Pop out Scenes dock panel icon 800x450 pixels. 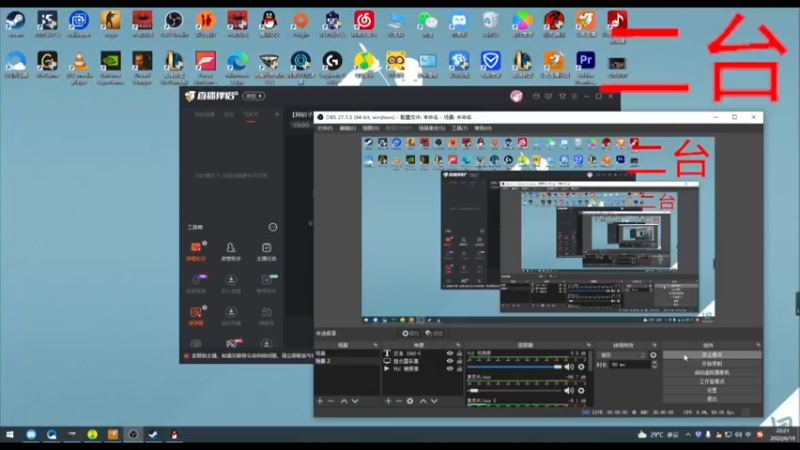pyautogui.click(x=376, y=345)
